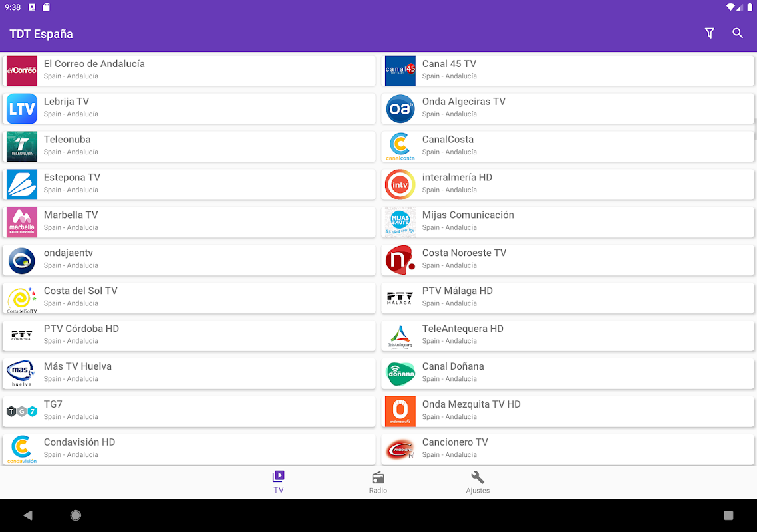Screen dimensions: 757x532
Task: Open Canal 45 TV entry
Action: pos(568,70)
